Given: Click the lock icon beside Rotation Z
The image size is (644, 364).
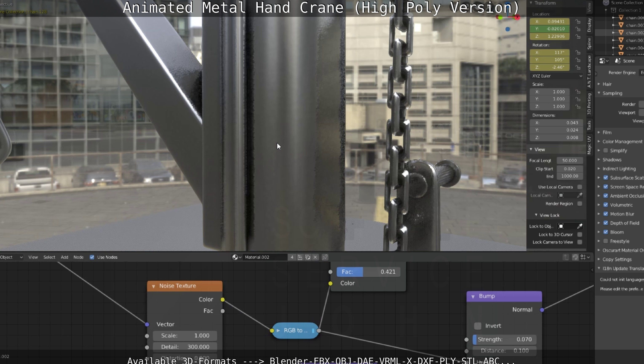Looking at the screenshot, I should click(x=578, y=67).
